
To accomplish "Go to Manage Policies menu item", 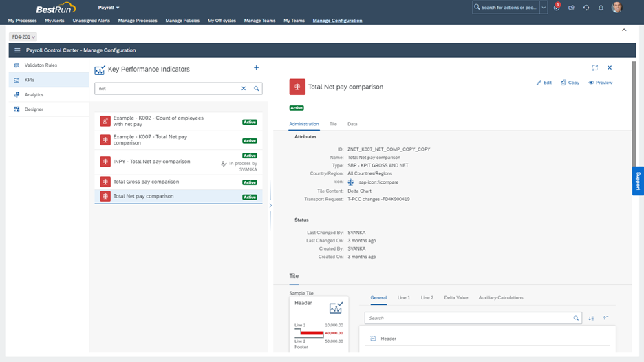I will pyautogui.click(x=182, y=21).
